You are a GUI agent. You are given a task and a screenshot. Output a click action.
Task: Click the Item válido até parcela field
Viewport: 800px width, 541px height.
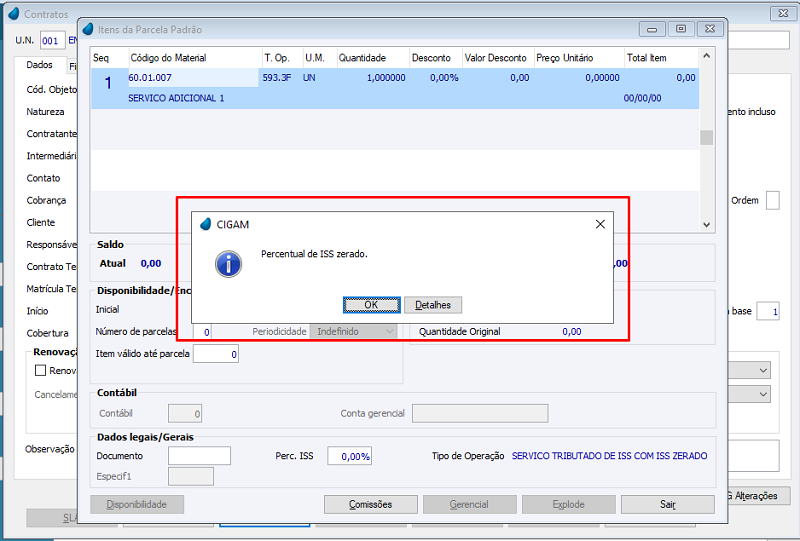tap(216, 354)
